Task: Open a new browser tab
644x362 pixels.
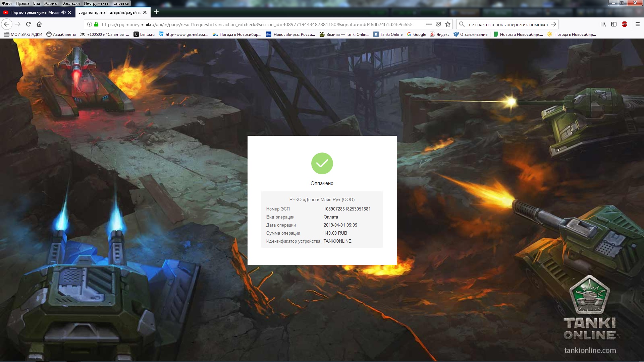Action: (x=156, y=12)
